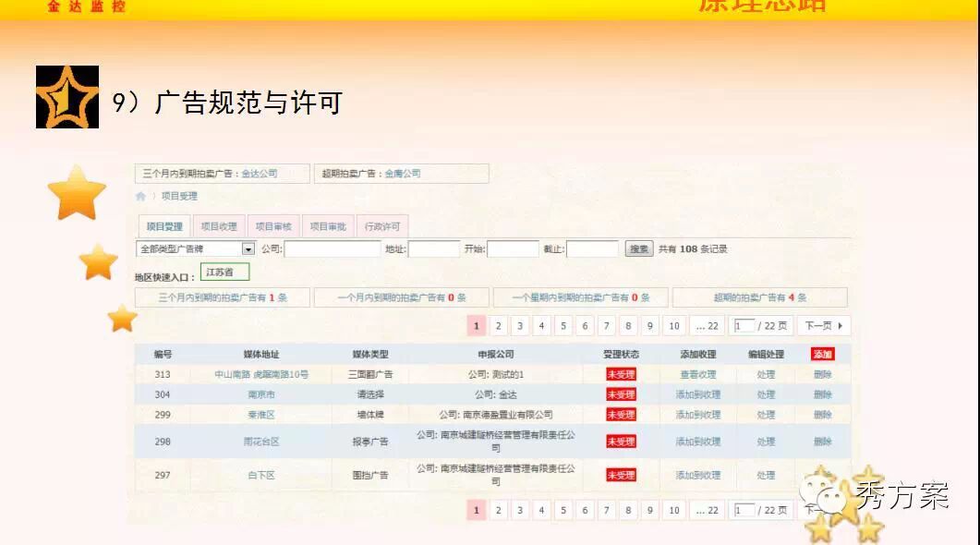Screen dimensions: 980x545
Task: Click 未受理 status for record 304
Action: (621, 394)
